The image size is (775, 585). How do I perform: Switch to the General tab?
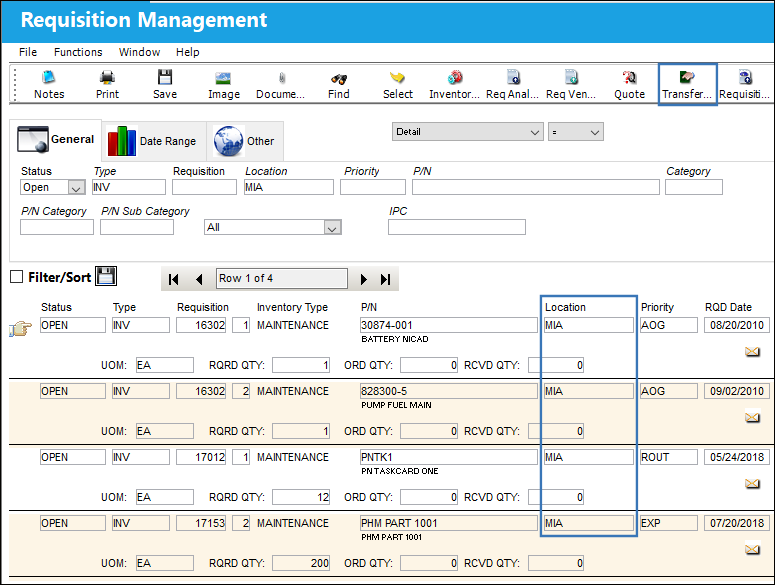pos(55,139)
